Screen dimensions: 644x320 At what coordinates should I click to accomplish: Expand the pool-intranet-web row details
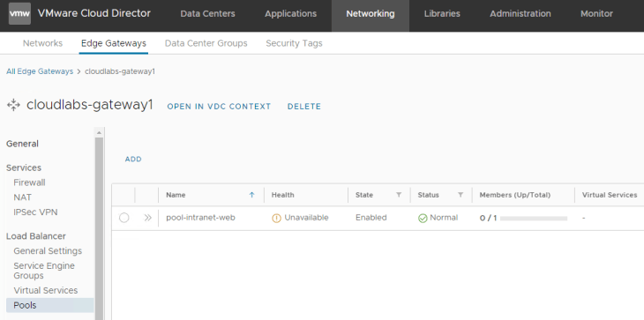(148, 218)
